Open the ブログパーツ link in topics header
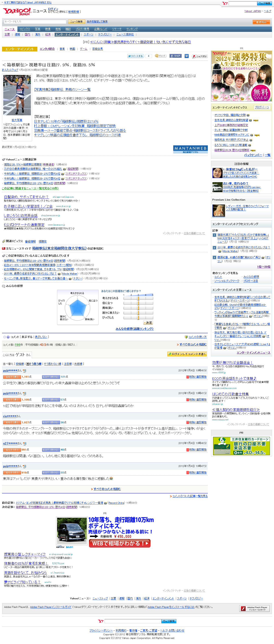 (262, 107)
